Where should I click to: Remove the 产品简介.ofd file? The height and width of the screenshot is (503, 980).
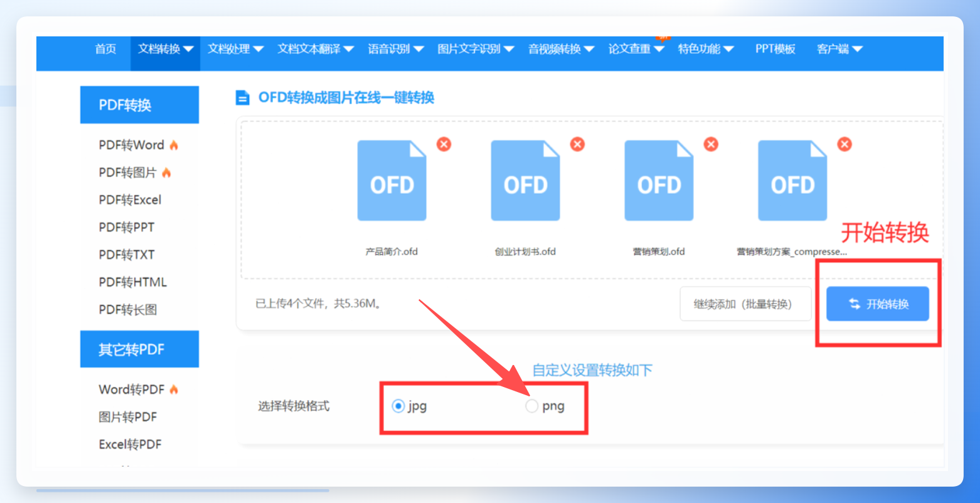pos(444,144)
